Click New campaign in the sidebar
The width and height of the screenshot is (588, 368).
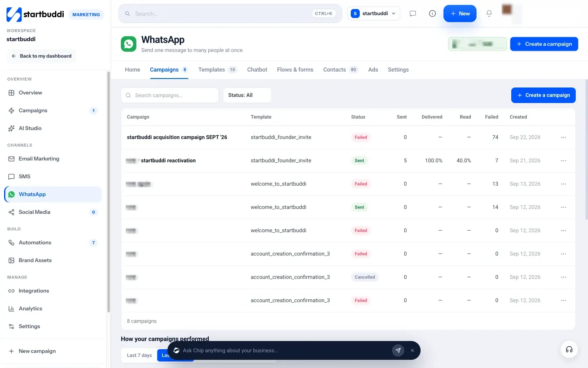coord(53,351)
